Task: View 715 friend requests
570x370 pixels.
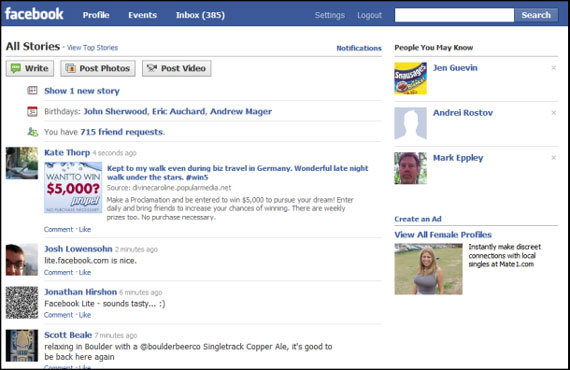Action: coord(121,132)
